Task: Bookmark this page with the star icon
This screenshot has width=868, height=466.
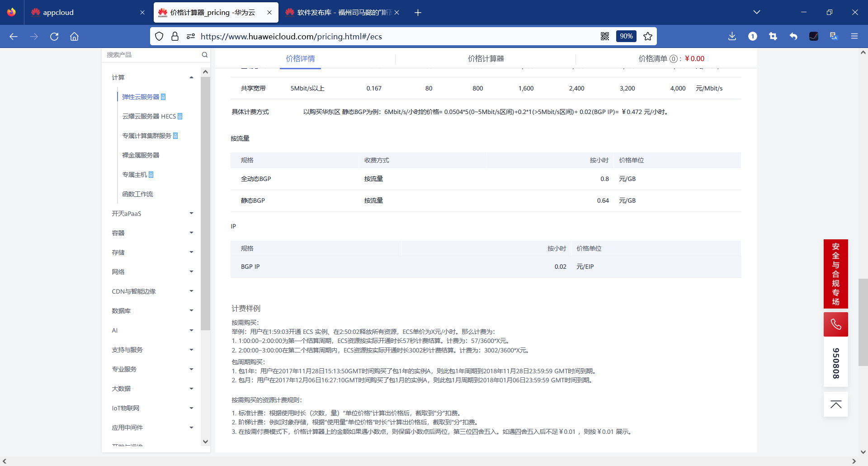Action: click(648, 36)
